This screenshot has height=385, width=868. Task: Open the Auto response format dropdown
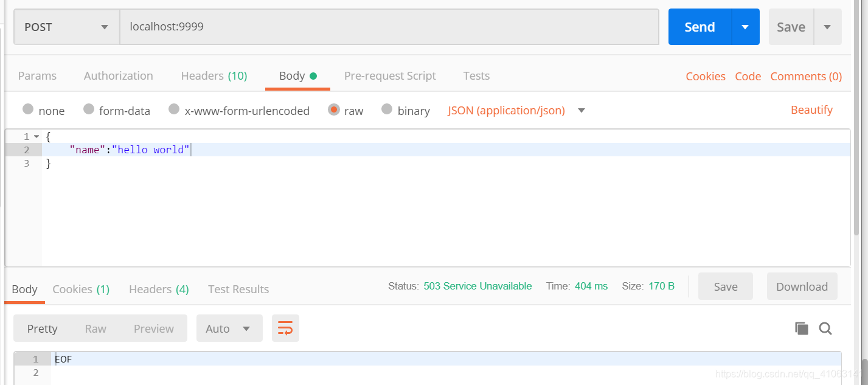click(229, 328)
